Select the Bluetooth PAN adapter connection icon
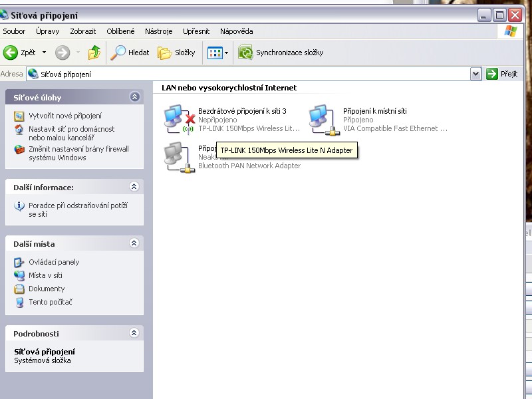 click(x=179, y=158)
